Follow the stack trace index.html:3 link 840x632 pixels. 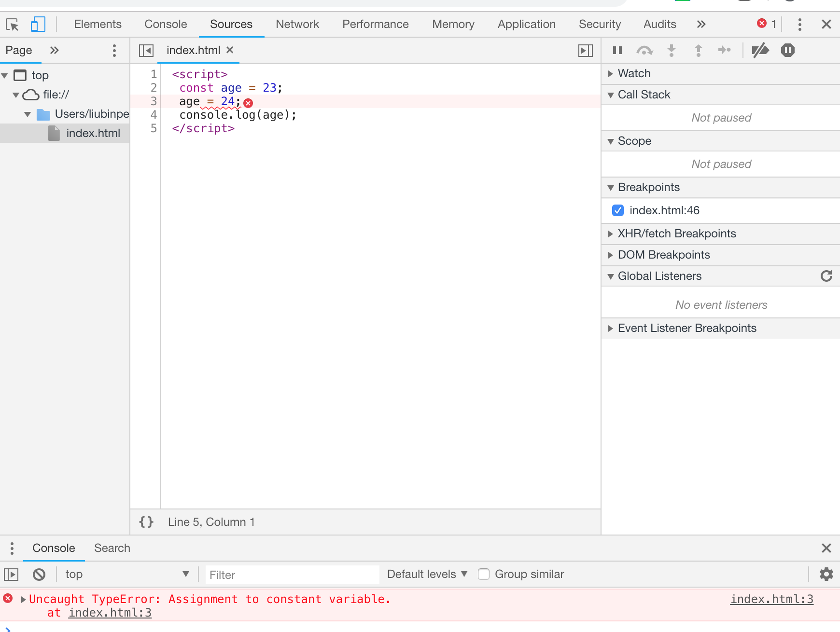(x=110, y=613)
